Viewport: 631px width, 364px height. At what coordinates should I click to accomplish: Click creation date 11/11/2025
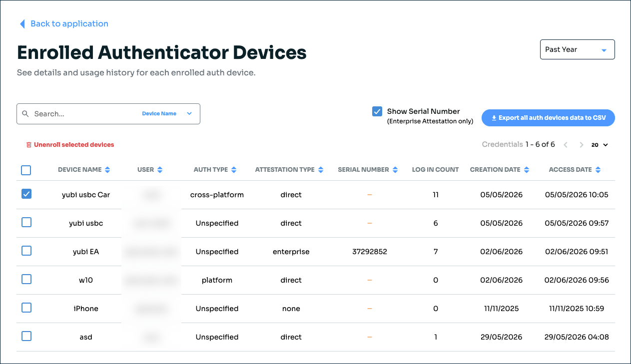501,309
